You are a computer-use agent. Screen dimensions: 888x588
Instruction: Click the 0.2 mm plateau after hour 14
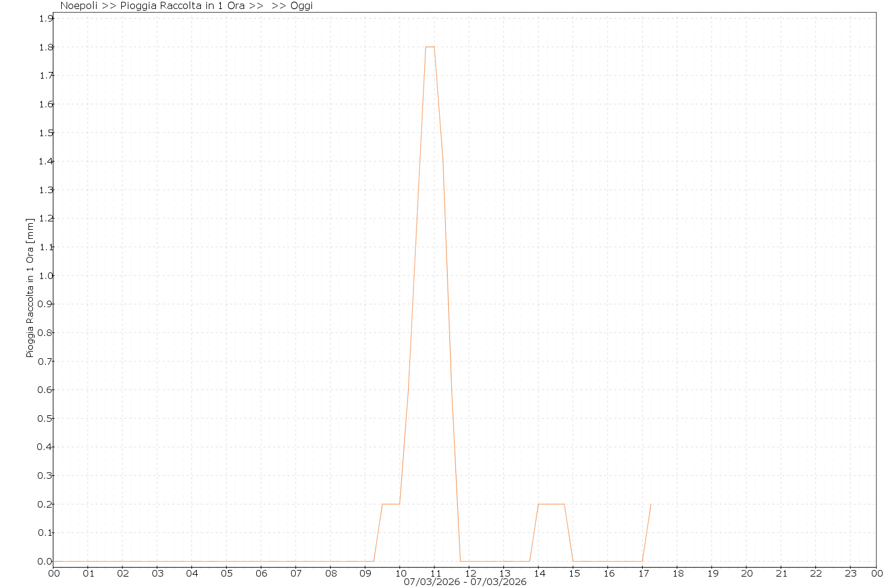click(551, 504)
